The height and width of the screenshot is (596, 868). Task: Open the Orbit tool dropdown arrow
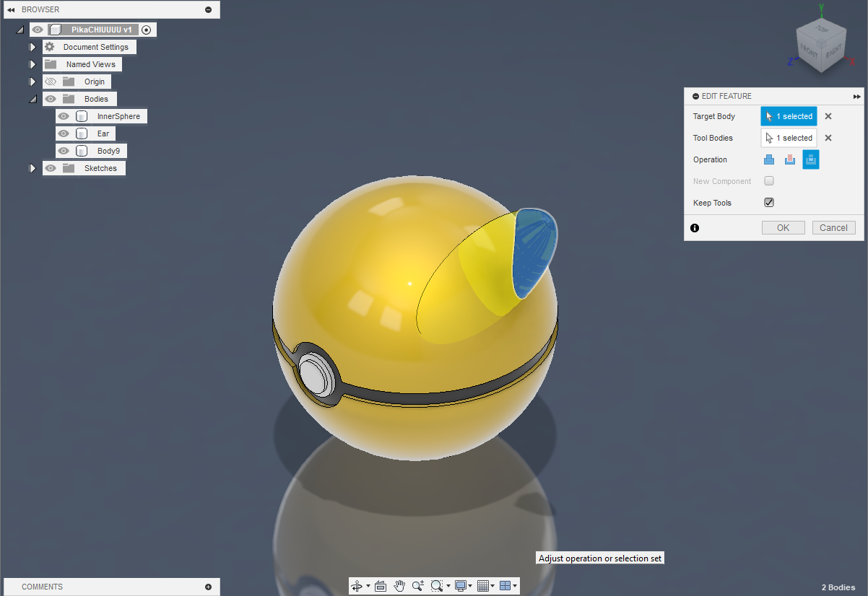click(368, 586)
